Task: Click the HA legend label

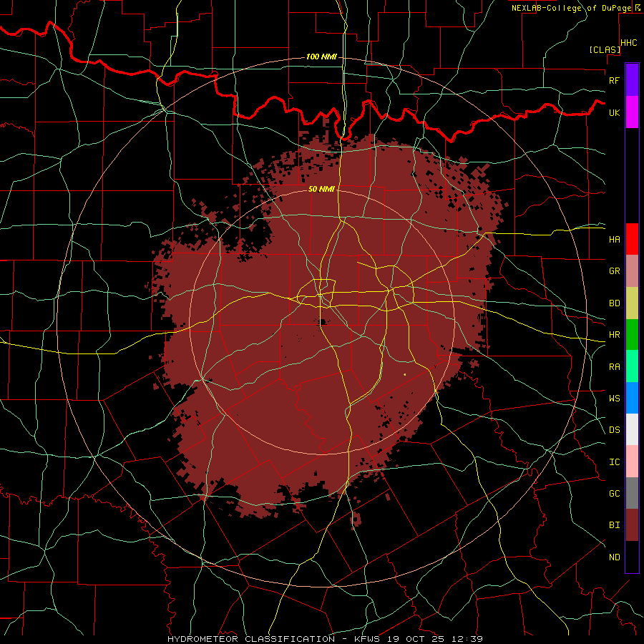Action: point(615,240)
